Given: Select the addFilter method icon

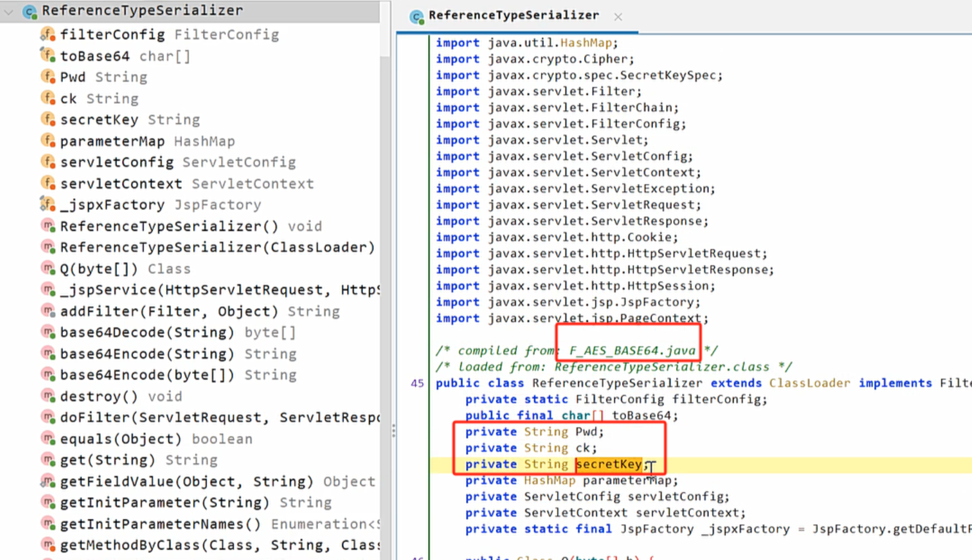Looking at the screenshot, I should pos(48,311).
